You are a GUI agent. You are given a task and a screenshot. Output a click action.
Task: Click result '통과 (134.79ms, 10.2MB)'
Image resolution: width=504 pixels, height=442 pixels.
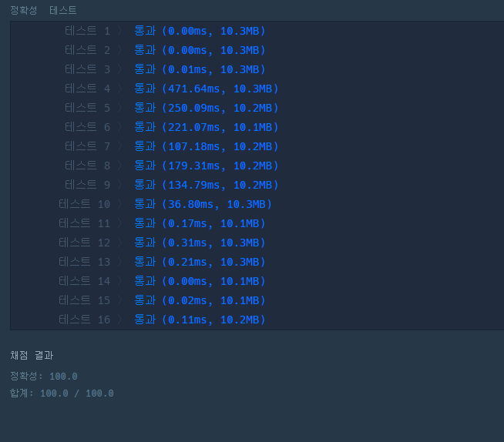(207, 185)
